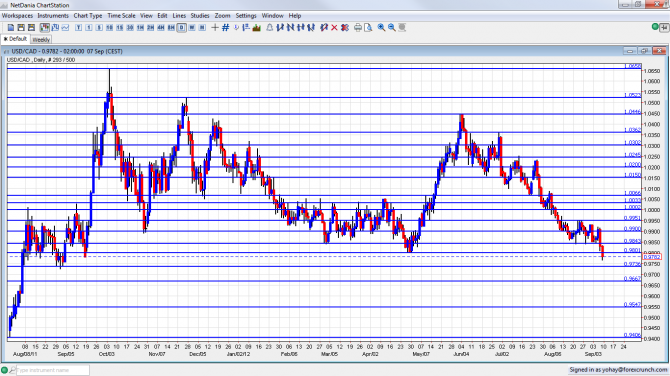670x376 pixels.
Task: Open the Window menu
Action: [x=272, y=16]
